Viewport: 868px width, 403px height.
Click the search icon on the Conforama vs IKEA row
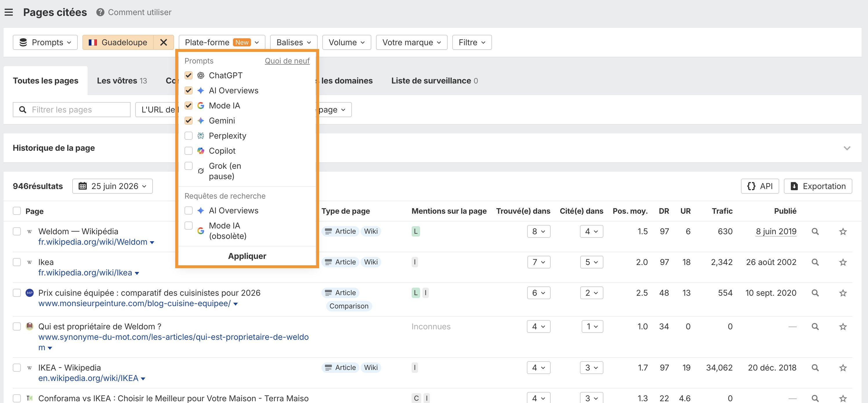coord(815,398)
